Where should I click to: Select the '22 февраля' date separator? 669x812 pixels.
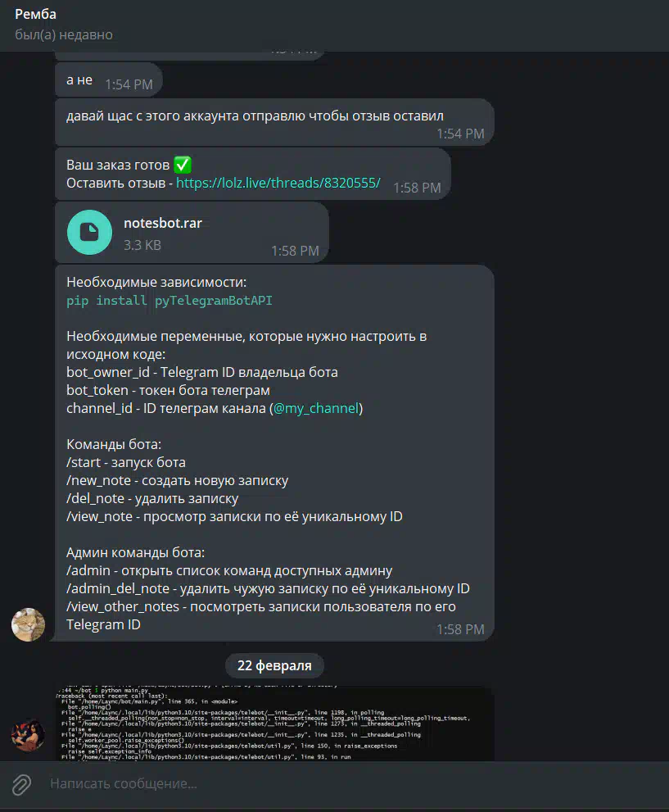tap(274, 665)
